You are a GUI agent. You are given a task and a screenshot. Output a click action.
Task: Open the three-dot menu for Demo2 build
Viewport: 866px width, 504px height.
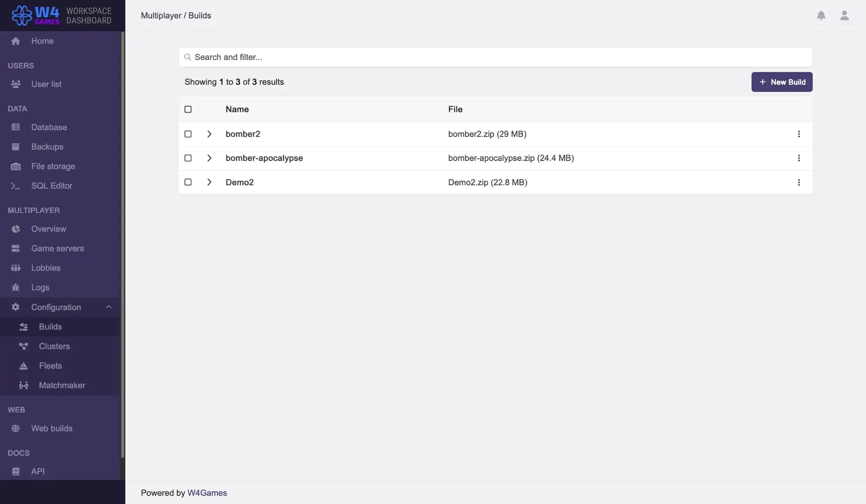click(x=798, y=183)
